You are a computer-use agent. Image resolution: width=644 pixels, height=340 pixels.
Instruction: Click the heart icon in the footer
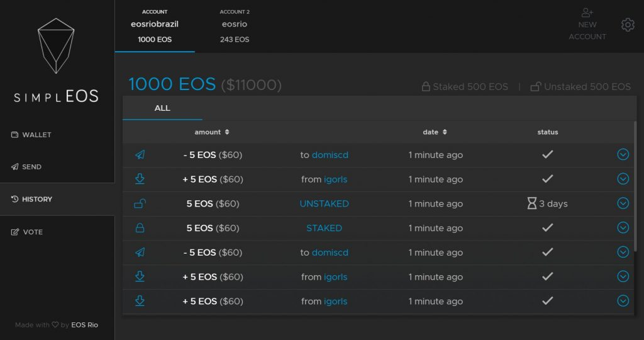point(55,325)
